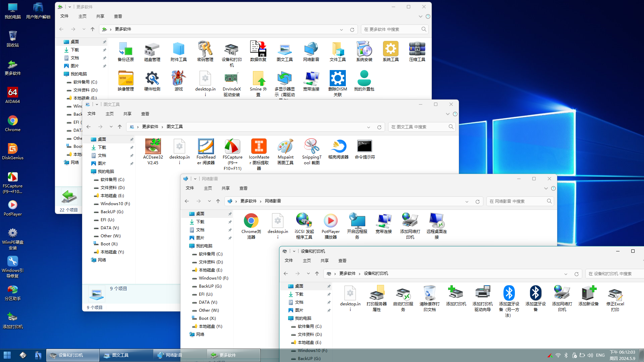Launch IconMaster 图标提取器 icon
The width and height of the screenshot is (644, 362).
[x=259, y=155]
